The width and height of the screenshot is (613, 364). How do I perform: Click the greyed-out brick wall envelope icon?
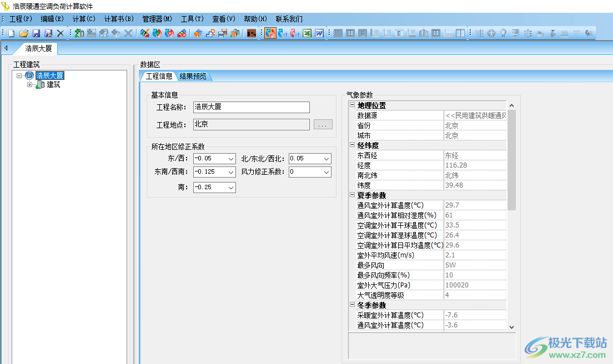coord(338,33)
